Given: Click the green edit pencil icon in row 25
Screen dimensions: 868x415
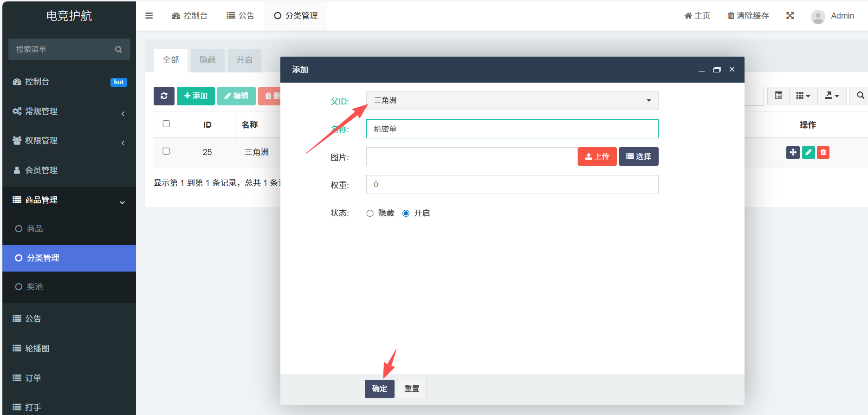Looking at the screenshot, I should tap(808, 152).
